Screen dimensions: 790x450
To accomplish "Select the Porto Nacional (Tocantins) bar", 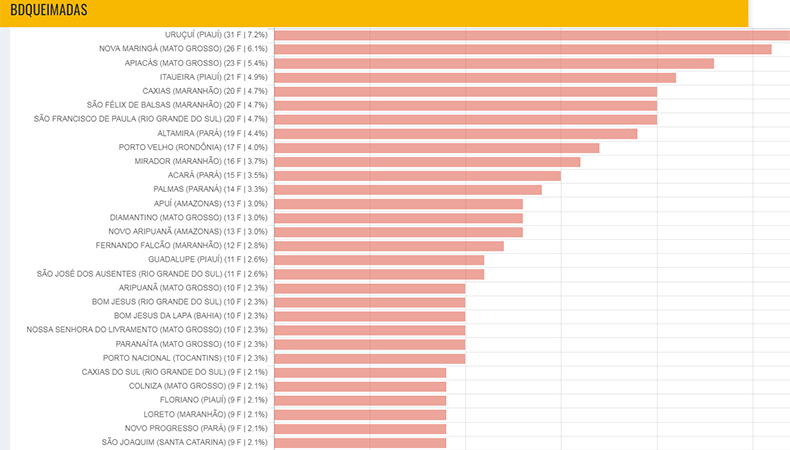I will [x=370, y=359].
